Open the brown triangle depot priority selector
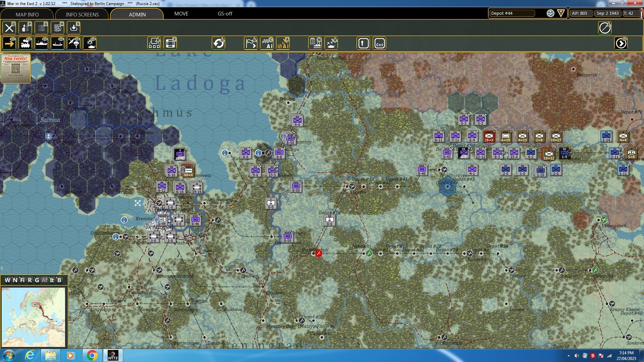 tap(561, 13)
